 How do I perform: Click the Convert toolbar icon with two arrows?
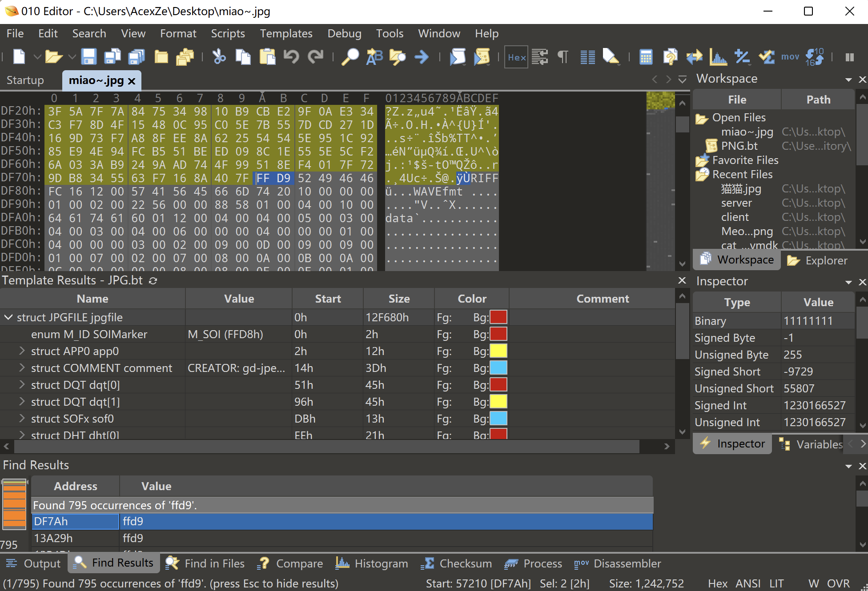click(x=694, y=57)
